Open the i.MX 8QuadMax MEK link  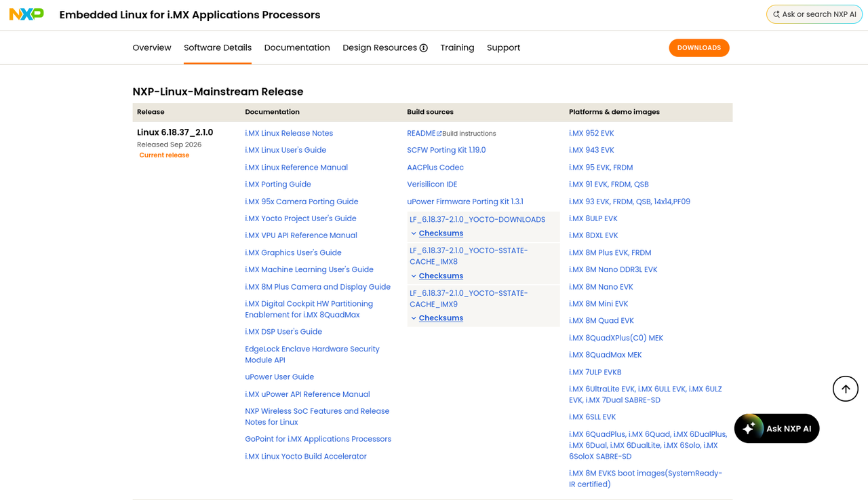pyautogui.click(x=606, y=355)
